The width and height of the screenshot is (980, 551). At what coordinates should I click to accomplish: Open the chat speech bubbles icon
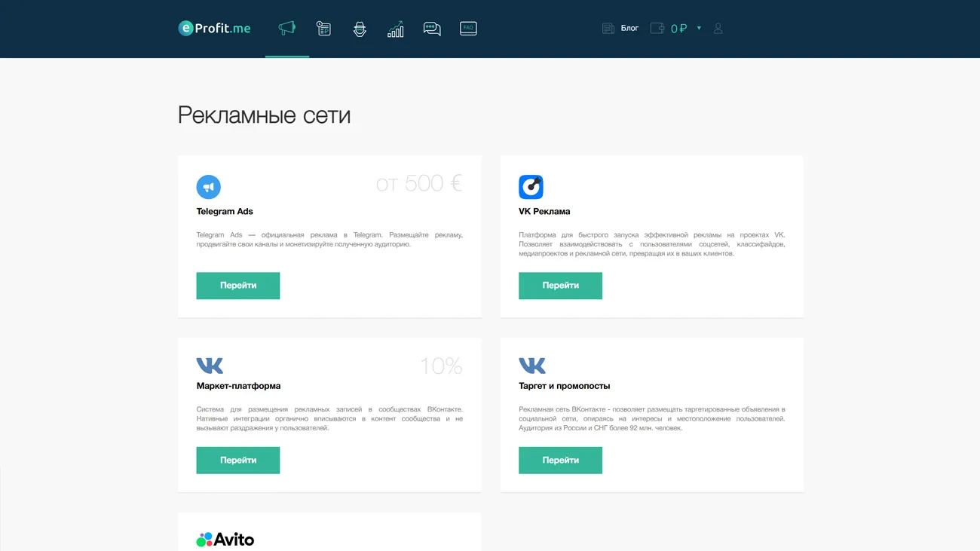pyautogui.click(x=432, y=29)
